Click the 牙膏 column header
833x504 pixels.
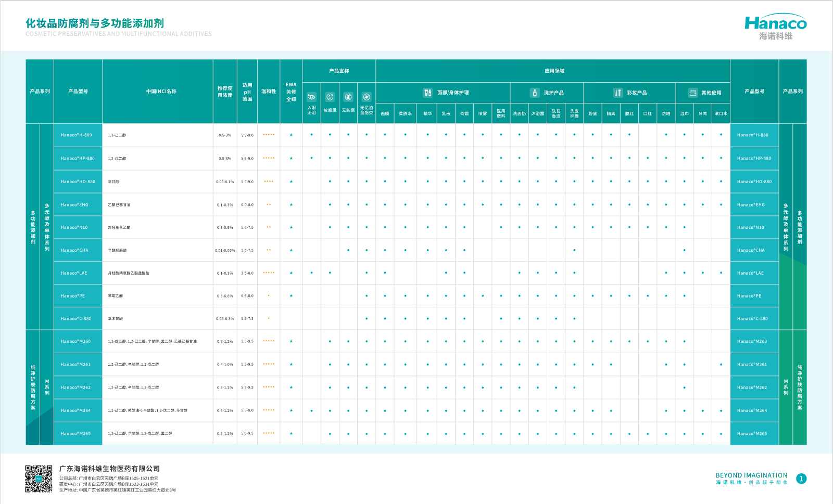(703, 113)
